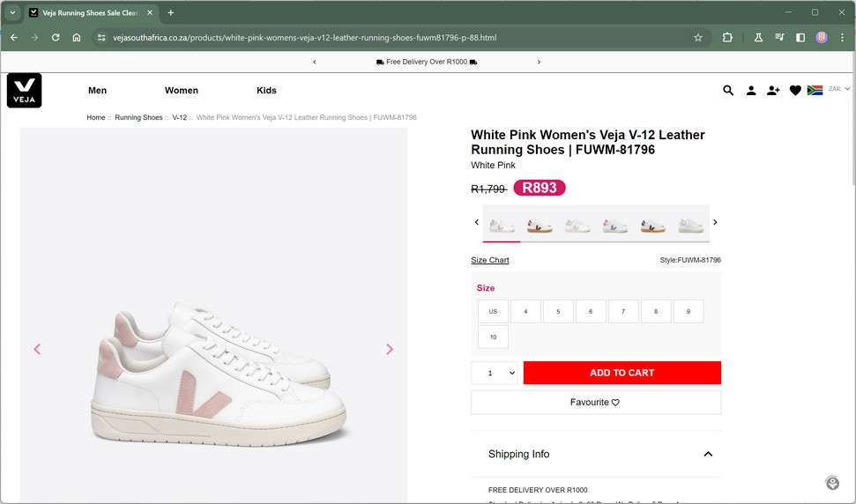
Task: Show next product image with right arrow
Action: click(390, 349)
